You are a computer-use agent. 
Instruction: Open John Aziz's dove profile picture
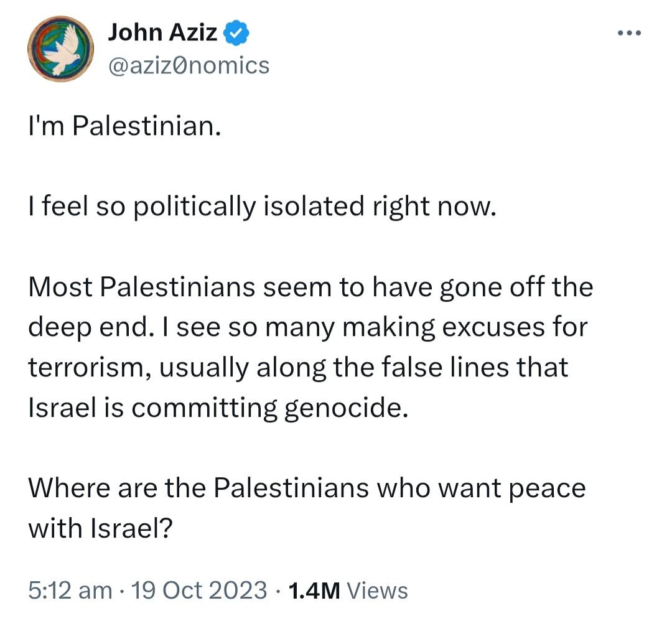[60, 49]
